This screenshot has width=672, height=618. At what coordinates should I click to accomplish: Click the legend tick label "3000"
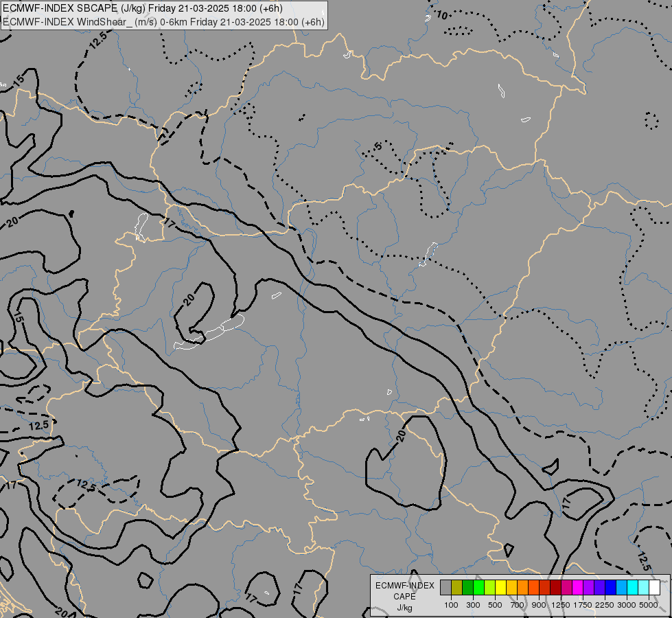(627, 605)
